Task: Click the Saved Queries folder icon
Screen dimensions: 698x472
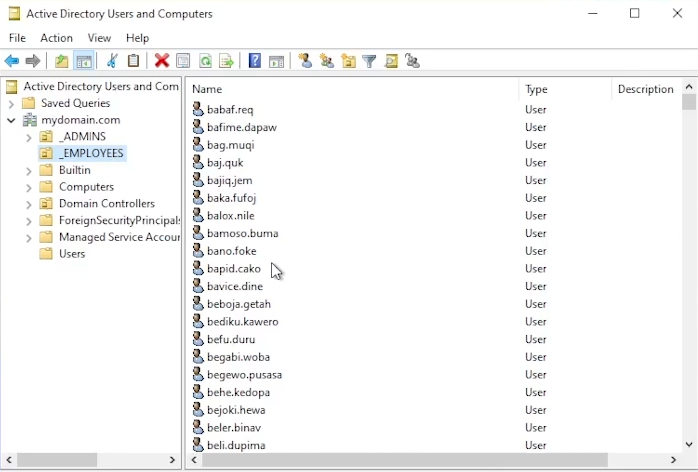Action: [29, 103]
